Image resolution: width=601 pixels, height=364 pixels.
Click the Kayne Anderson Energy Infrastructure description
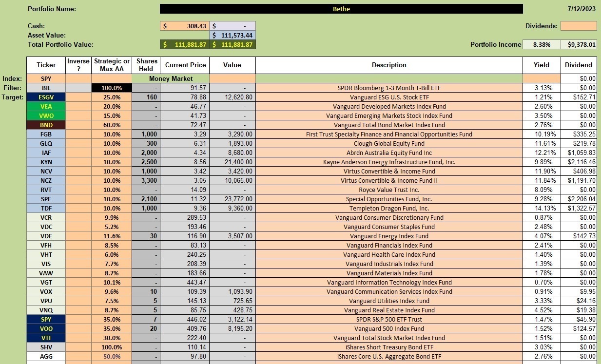point(389,162)
